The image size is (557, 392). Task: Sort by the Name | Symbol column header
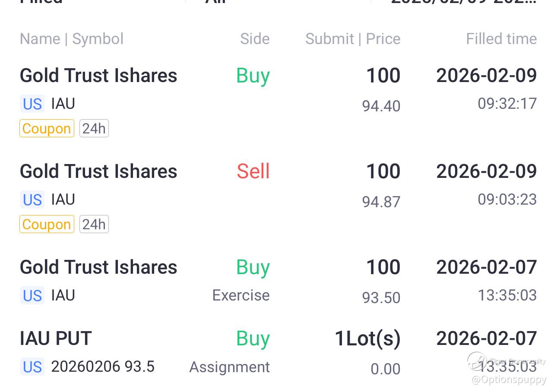coord(72,39)
